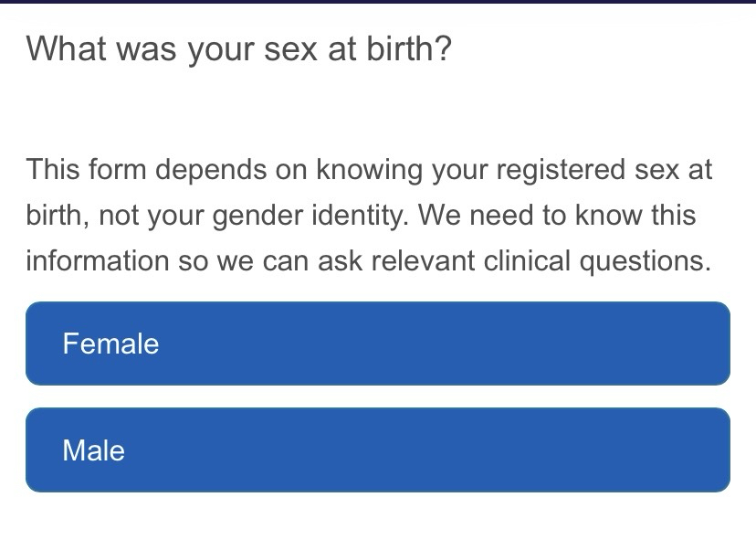Click the word "Male" label text
Viewport: 756px width, 550px height.
point(93,451)
